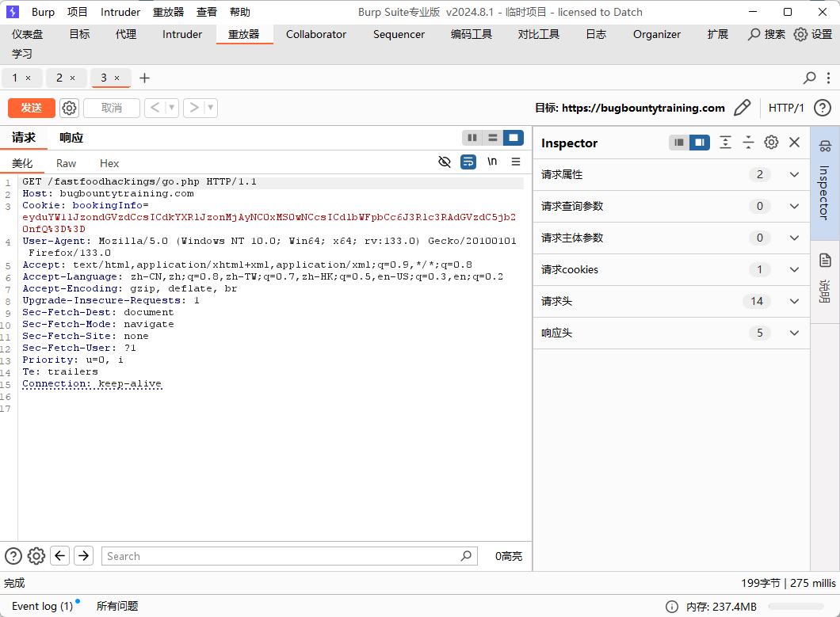Open Inspector settings gear

coord(771,143)
